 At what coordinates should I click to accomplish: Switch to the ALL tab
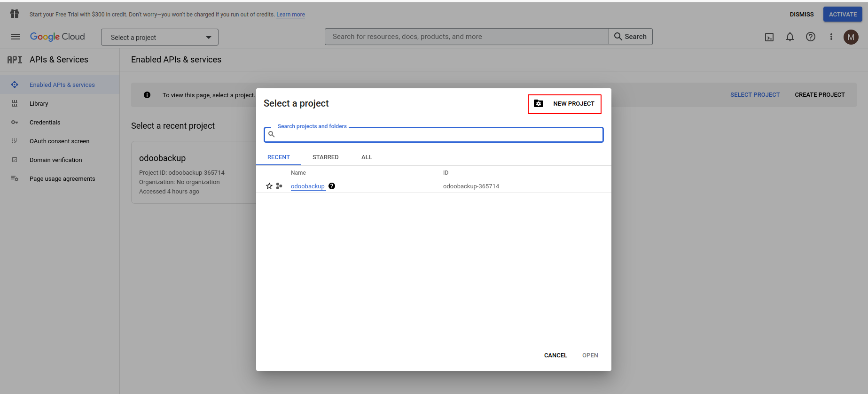(x=367, y=157)
